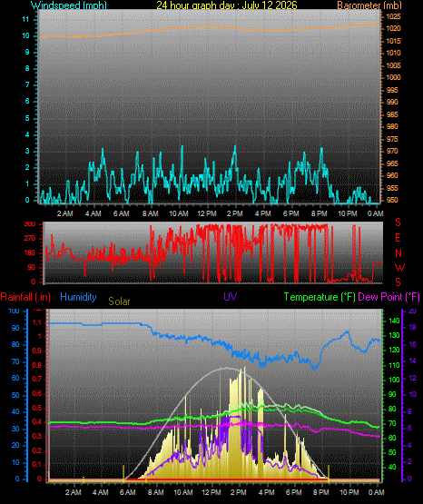Select the Solar legend label
This screenshot has height=504, width=423.
[119, 301]
